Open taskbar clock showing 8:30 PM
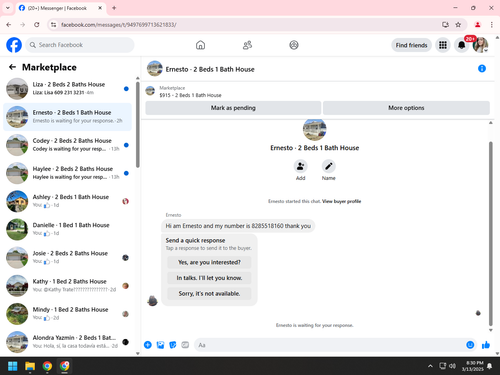The height and width of the screenshot is (375, 500). pos(473,366)
